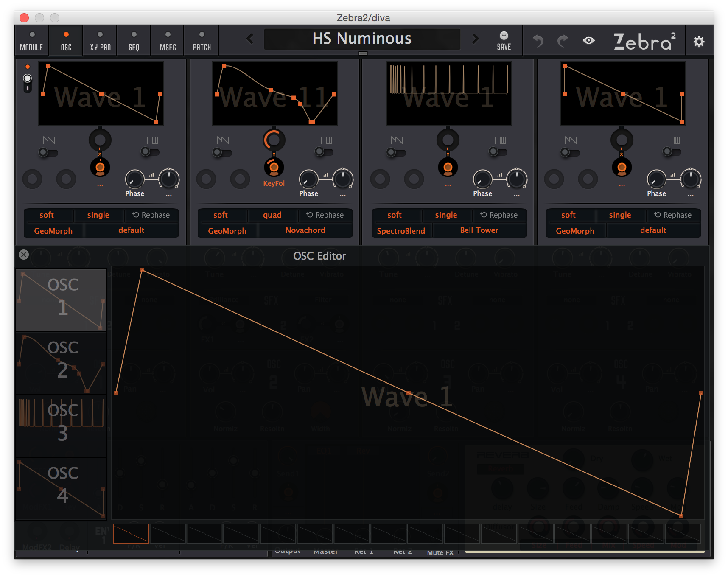The height and width of the screenshot is (577, 728).
Task: Click oscillator 2 Phase knob
Action: click(x=309, y=179)
